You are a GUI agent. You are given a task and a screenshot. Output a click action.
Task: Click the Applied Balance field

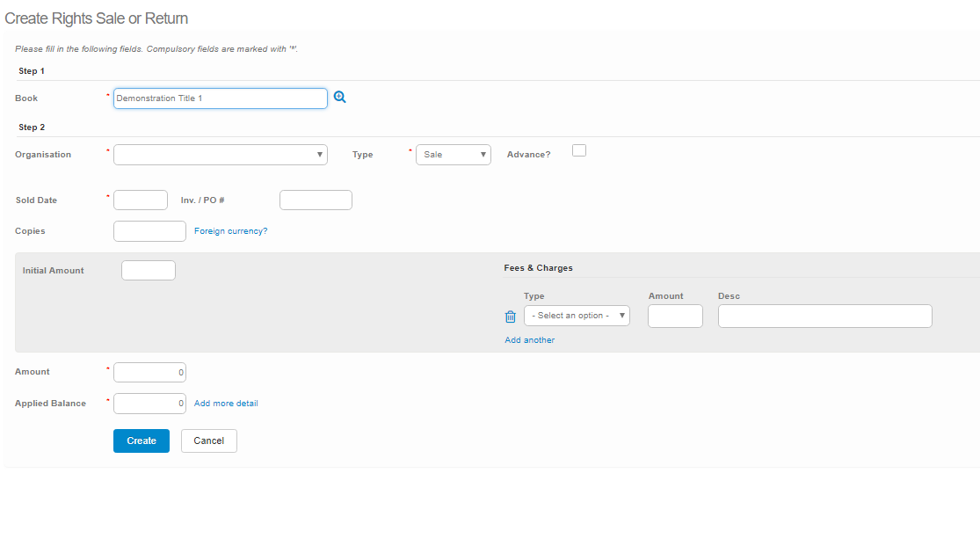click(x=149, y=404)
